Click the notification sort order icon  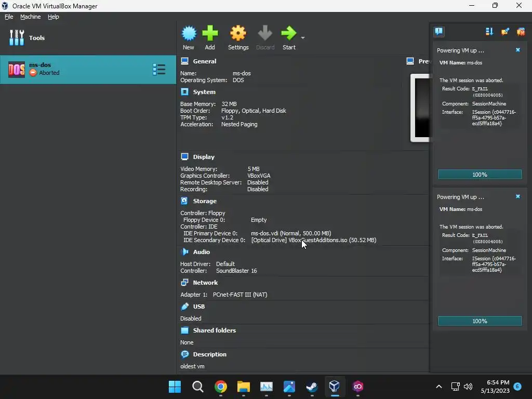click(x=489, y=32)
